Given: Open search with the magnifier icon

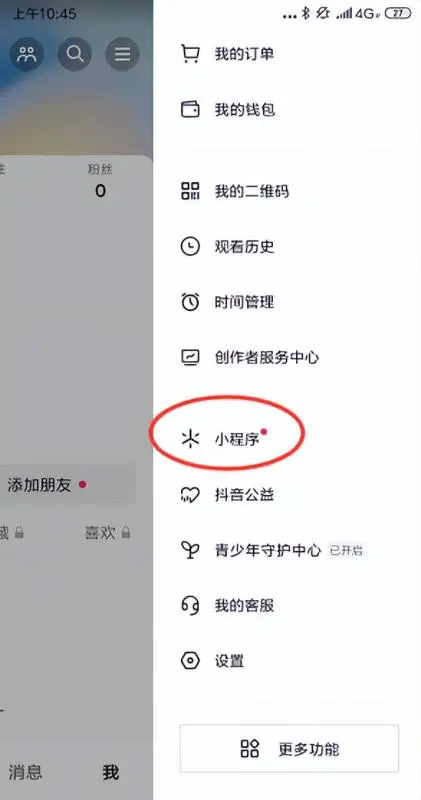Looking at the screenshot, I should [75, 54].
